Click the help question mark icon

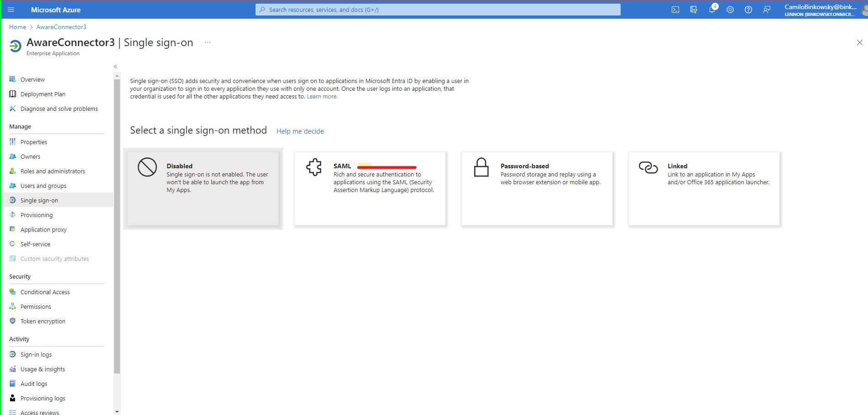coord(748,9)
